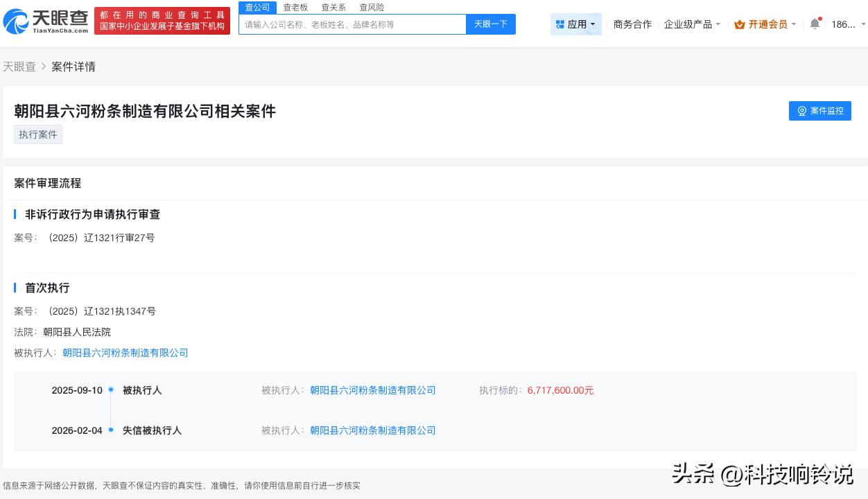Viewport: 868px width, 499px height.
Task: Open the 开通会员 dropdown arrow
Action: [794, 24]
